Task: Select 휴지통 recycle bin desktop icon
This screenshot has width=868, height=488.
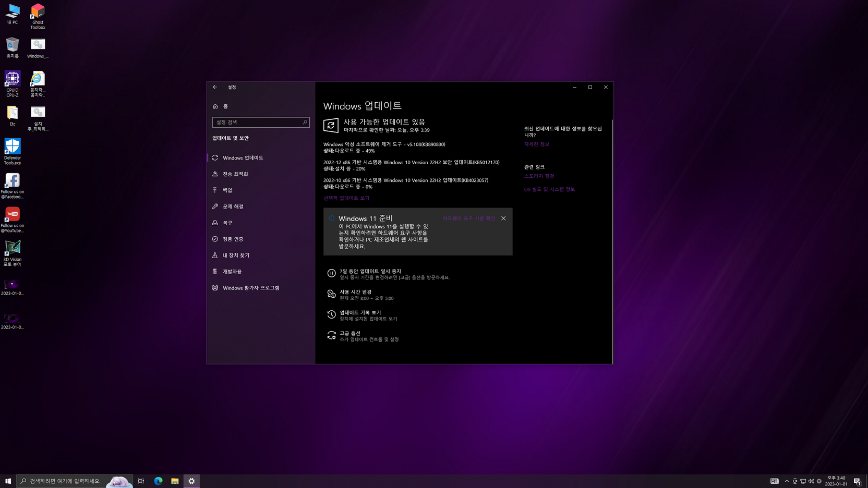Action: point(13,48)
